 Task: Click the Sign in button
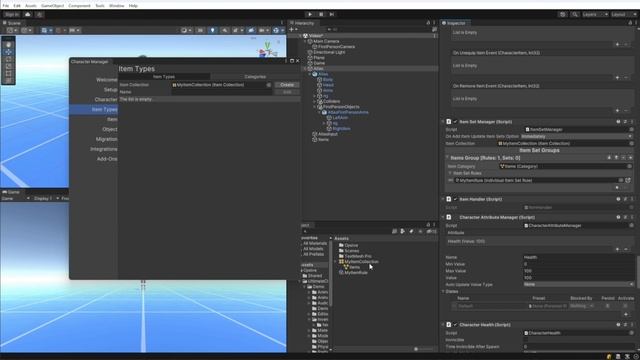tap(11, 14)
